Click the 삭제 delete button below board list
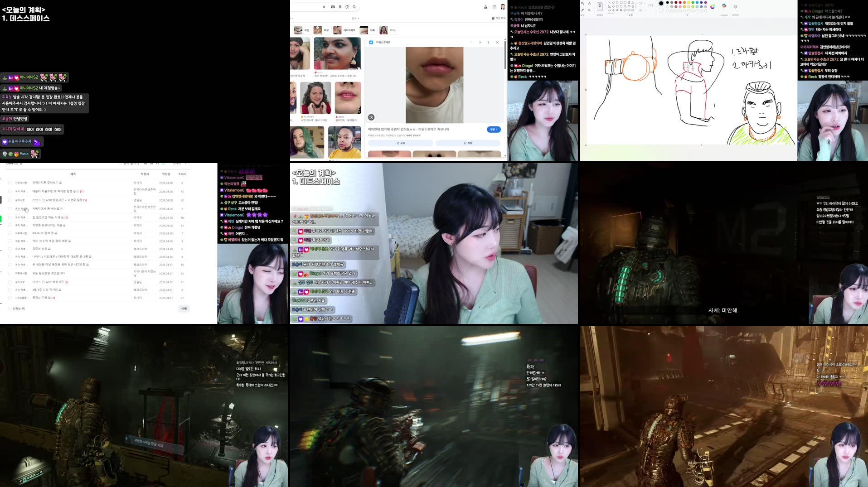The image size is (868, 487). 184,309
